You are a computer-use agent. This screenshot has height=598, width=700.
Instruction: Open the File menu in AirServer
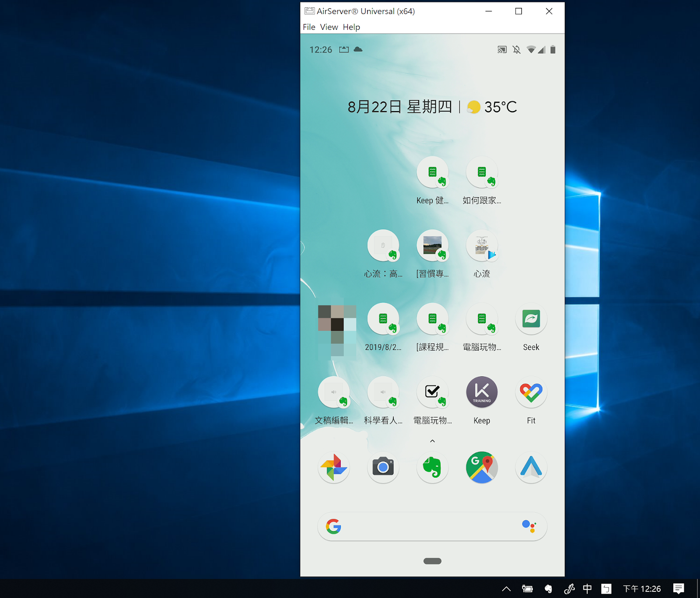pos(309,27)
